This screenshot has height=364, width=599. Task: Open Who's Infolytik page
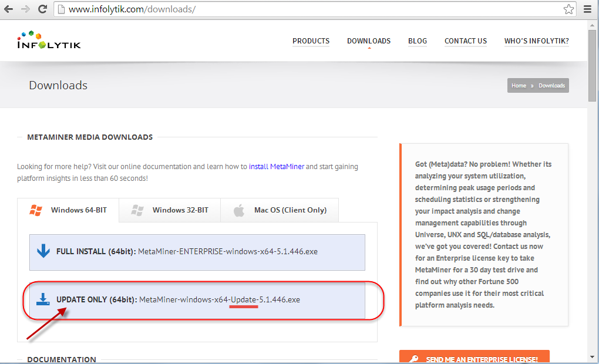pos(536,41)
